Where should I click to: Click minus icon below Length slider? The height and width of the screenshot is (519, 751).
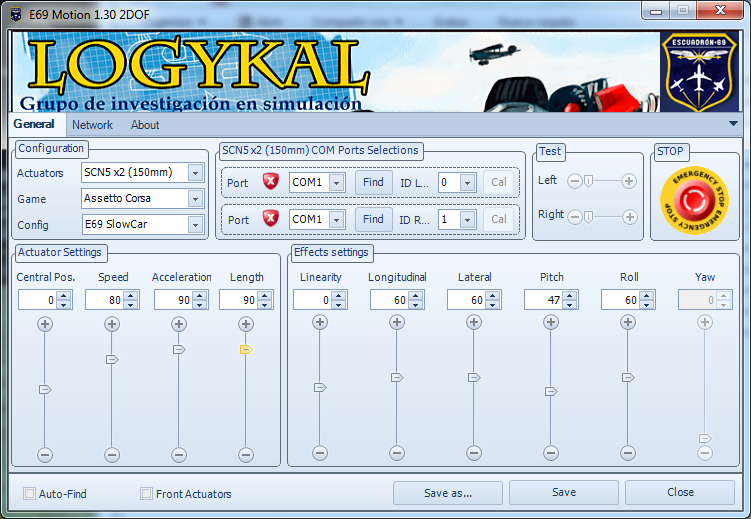(246, 454)
